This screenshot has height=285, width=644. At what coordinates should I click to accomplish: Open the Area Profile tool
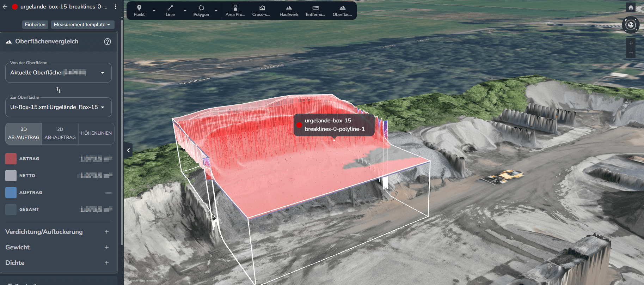(x=235, y=11)
